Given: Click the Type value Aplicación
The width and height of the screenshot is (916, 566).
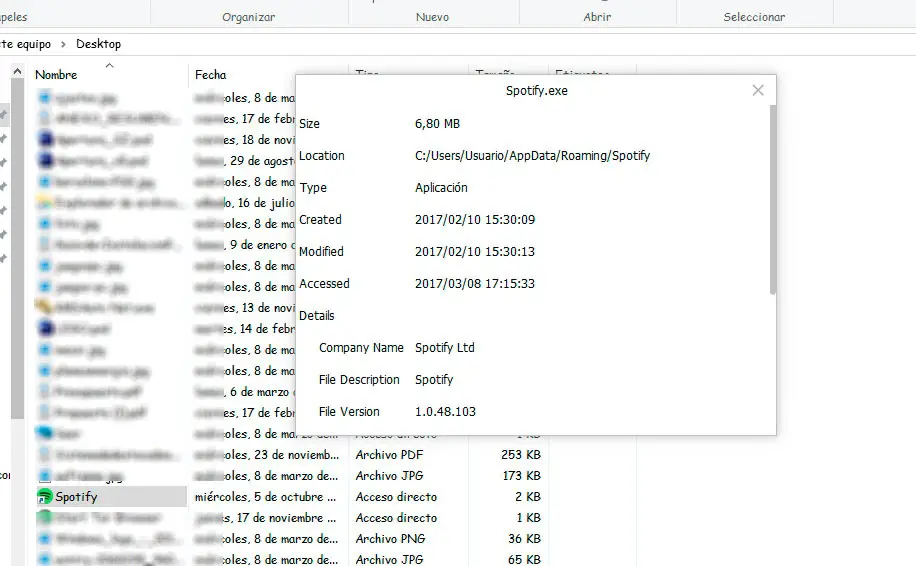Looking at the screenshot, I should [x=441, y=187].
